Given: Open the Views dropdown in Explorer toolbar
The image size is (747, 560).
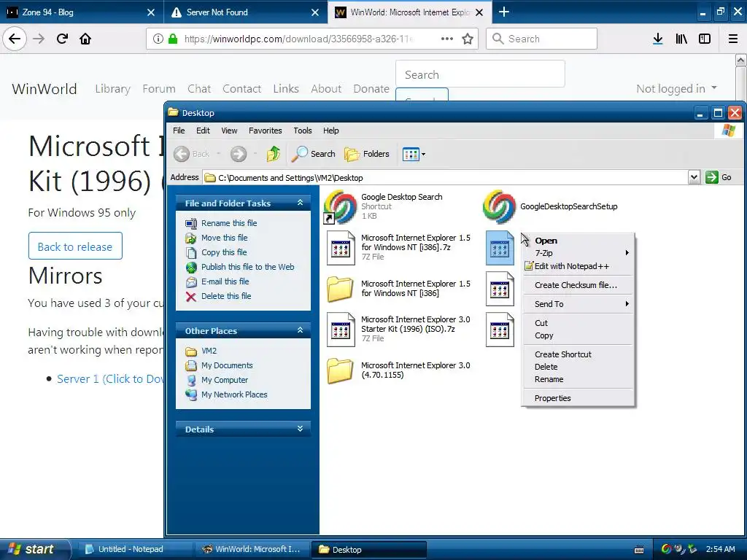Looking at the screenshot, I should click(414, 154).
